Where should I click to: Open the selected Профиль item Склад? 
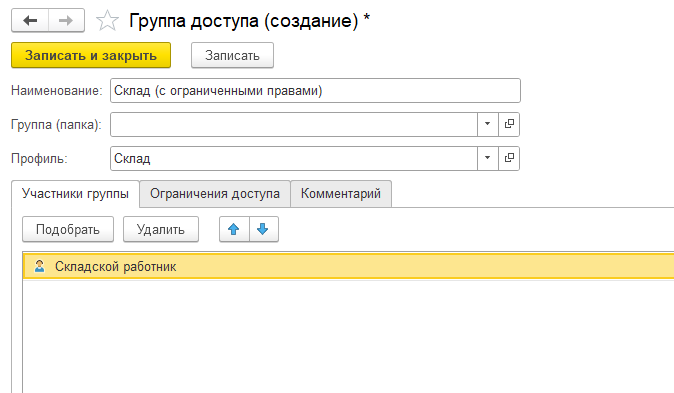click(x=509, y=158)
